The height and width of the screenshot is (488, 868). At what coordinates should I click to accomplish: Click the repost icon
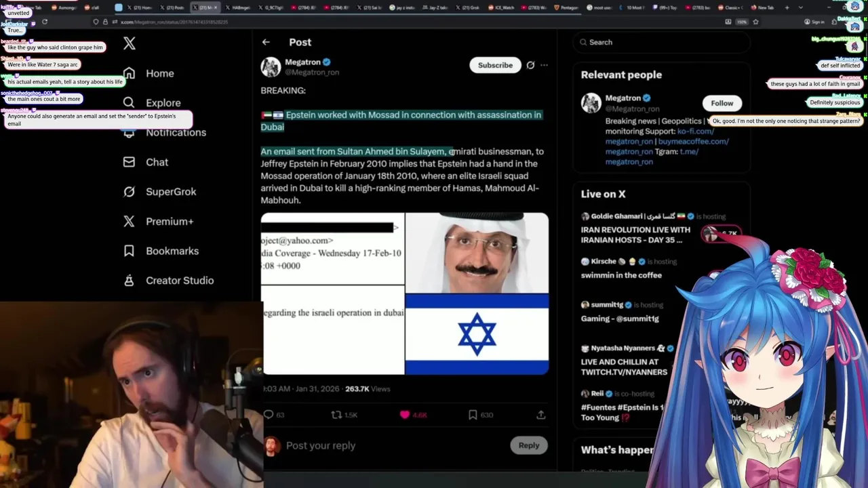pos(336,415)
